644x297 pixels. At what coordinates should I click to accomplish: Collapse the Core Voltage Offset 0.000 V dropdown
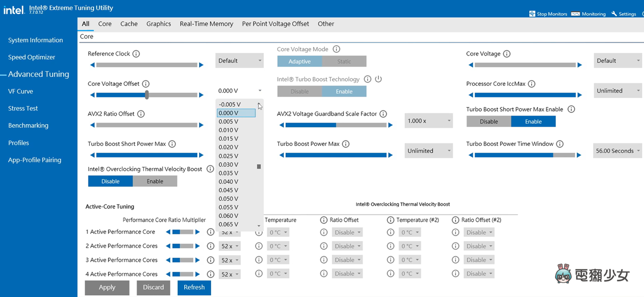[239, 91]
